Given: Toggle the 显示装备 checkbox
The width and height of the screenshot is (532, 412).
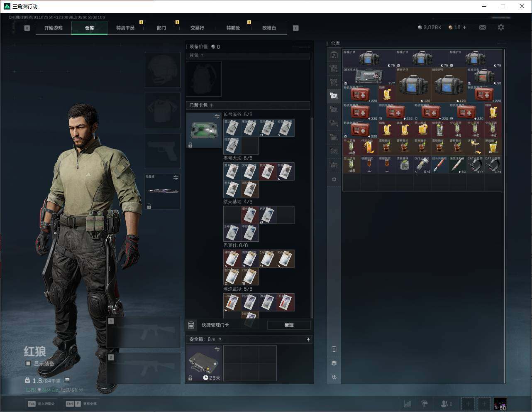Looking at the screenshot, I should (x=28, y=363).
